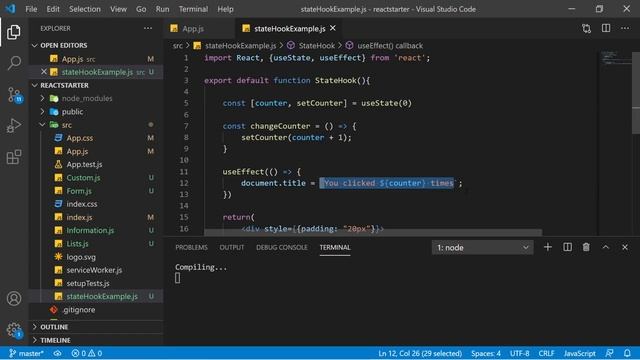Click 'Ln 12, Col 26' cursor position indicator
The image size is (640, 360).
(x=420, y=353)
